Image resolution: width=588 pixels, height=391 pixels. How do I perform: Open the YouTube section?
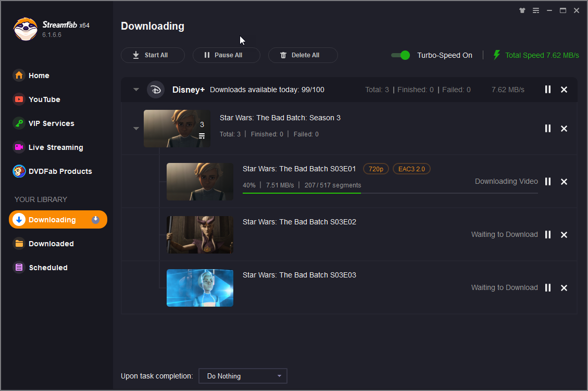(36, 99)
